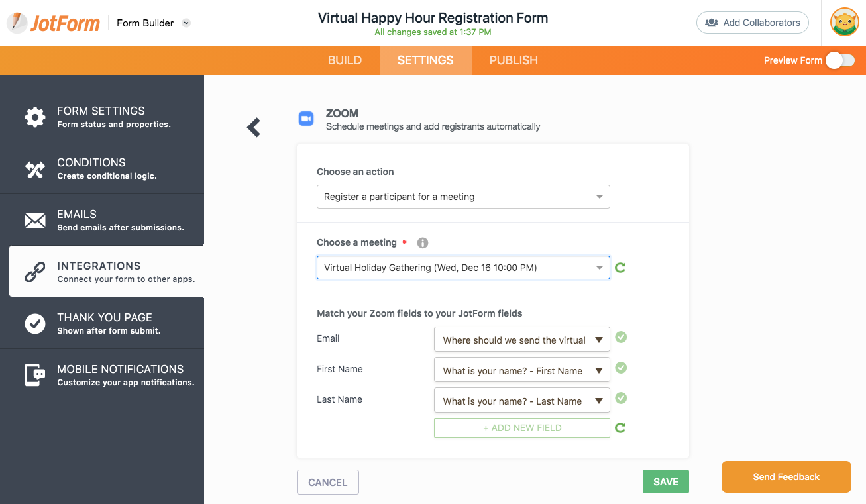Click the Form Settings gear icon
This screenshot has width=866, height=504.
(x=34, y=117)
